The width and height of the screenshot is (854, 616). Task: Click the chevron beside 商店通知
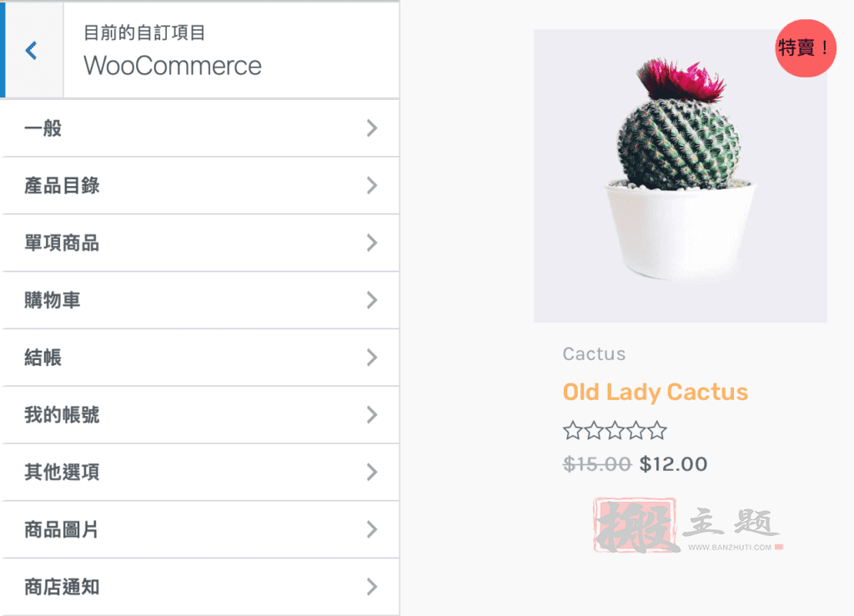372,587
